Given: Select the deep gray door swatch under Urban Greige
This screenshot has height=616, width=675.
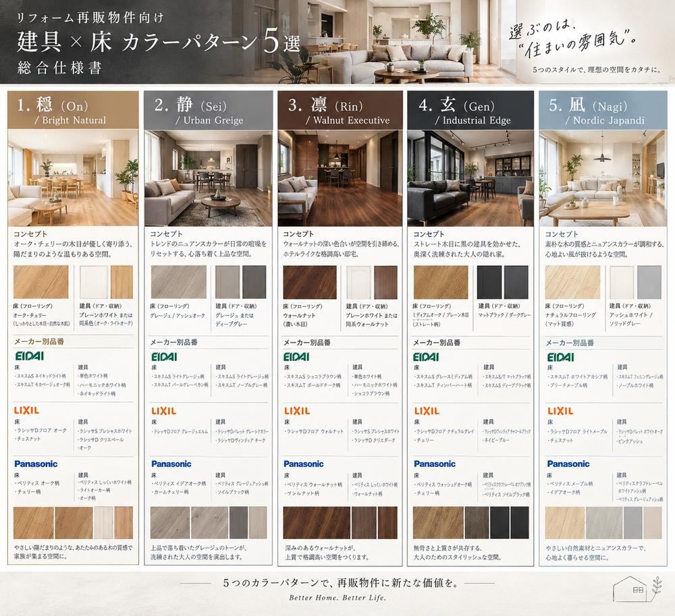Looking at the screenshot, I should pyautogui.click(x=254, y=282).
